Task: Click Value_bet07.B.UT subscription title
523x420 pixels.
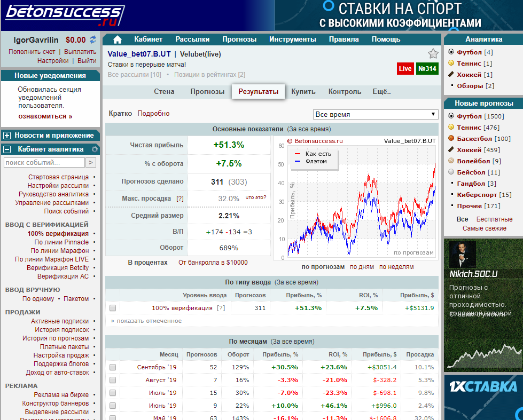Action: click(139, 54)
